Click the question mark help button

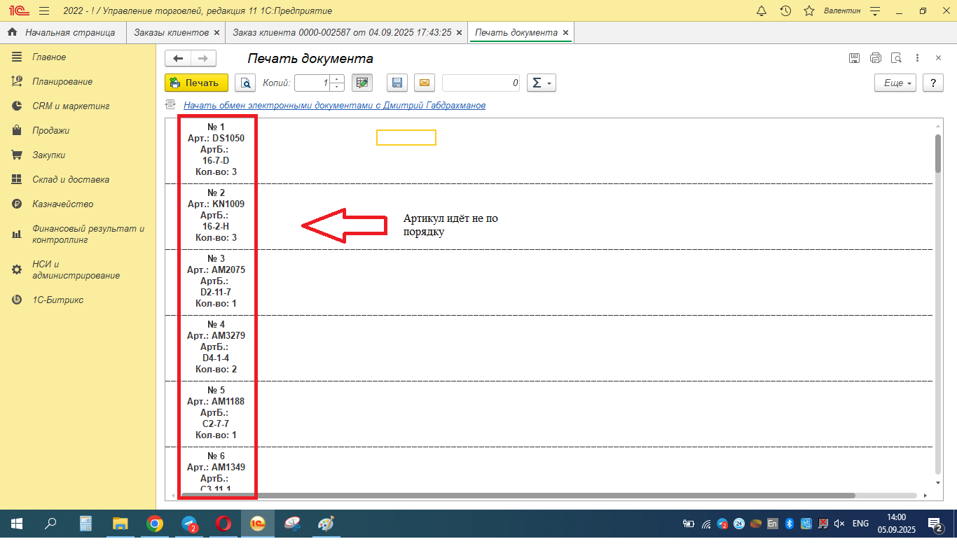point(932,83)
